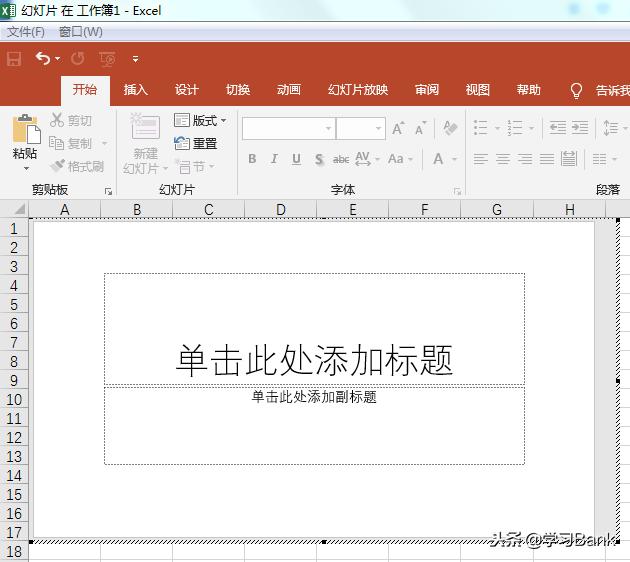Toggle strikethrough abc
The width and height of the screenshot is (630, 562).
(341, 160)
